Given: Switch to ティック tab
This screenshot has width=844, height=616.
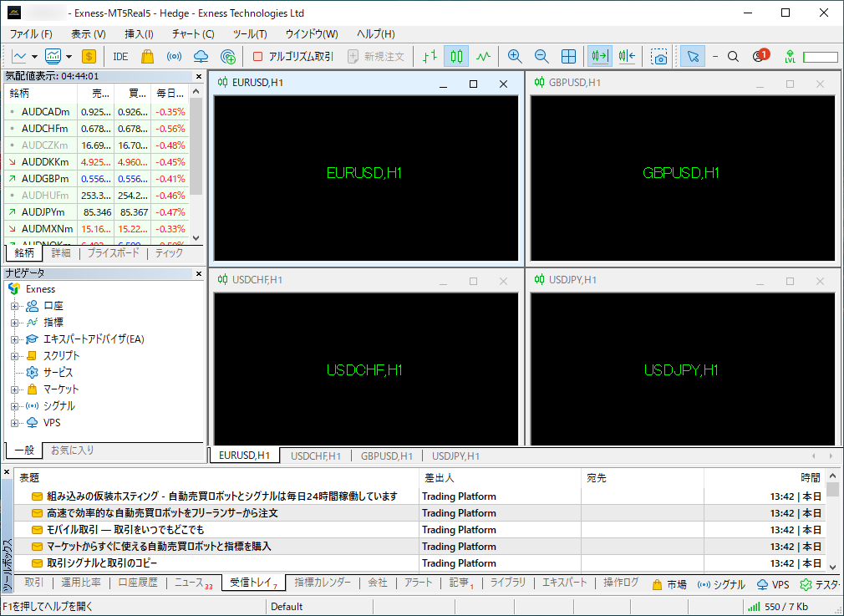Looking at the screenshot, I should pos(169,252).
